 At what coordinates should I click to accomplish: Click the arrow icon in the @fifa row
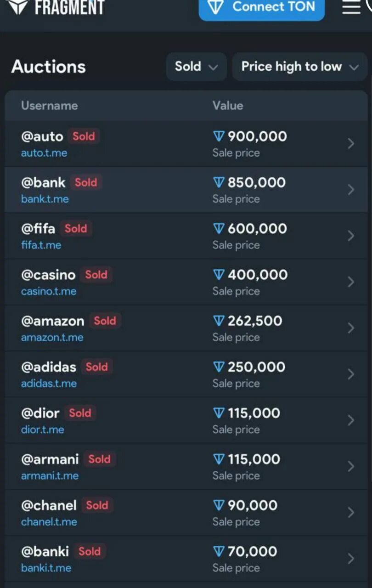point(351,236)
